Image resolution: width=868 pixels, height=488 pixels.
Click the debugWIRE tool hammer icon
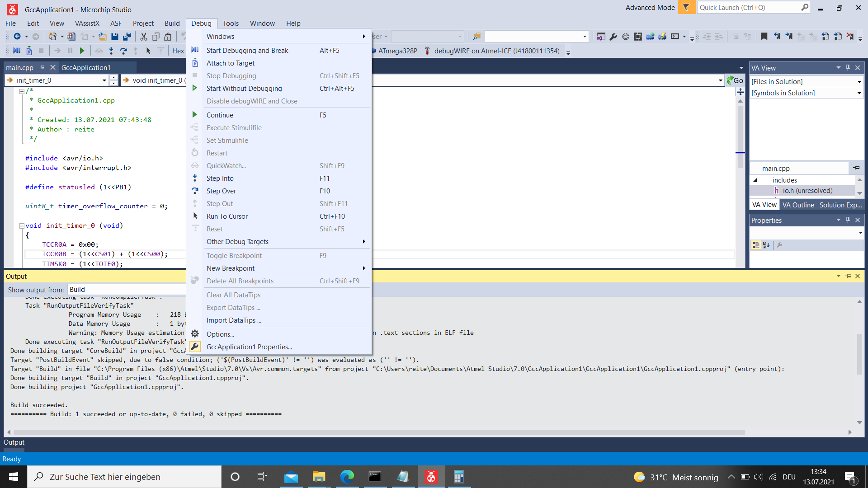427,51
